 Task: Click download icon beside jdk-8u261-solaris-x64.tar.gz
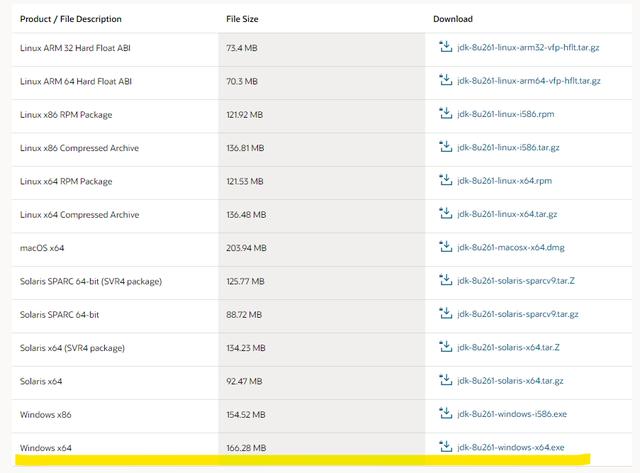(445, 380)
